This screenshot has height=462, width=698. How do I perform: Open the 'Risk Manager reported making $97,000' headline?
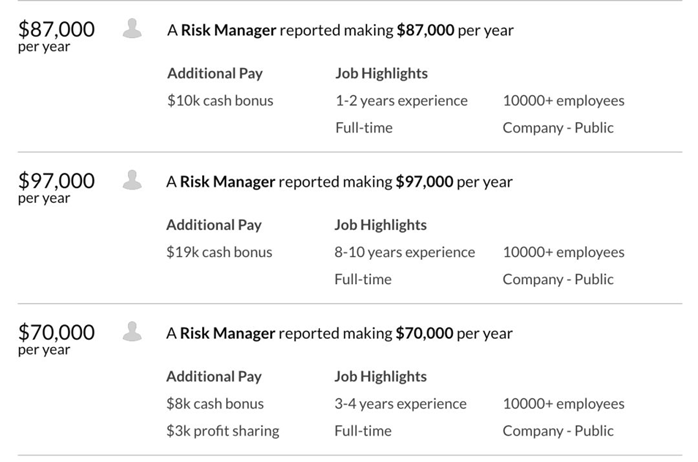[x=339, y=182]
